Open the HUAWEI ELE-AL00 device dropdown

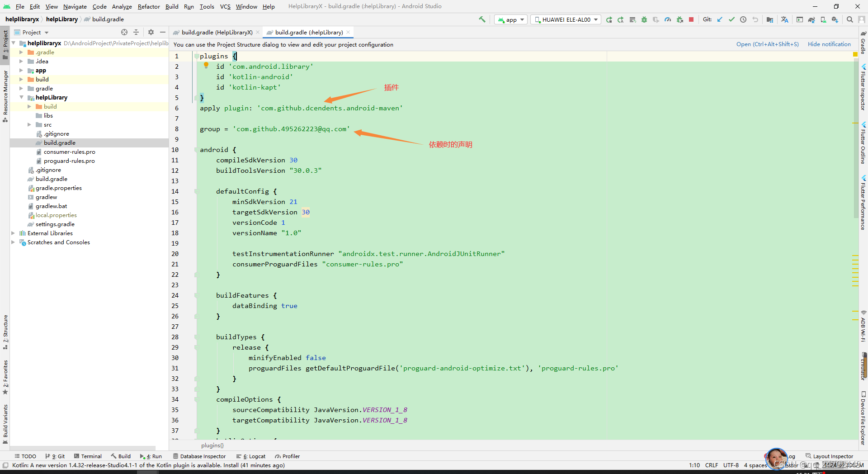(x=566, y=19)
